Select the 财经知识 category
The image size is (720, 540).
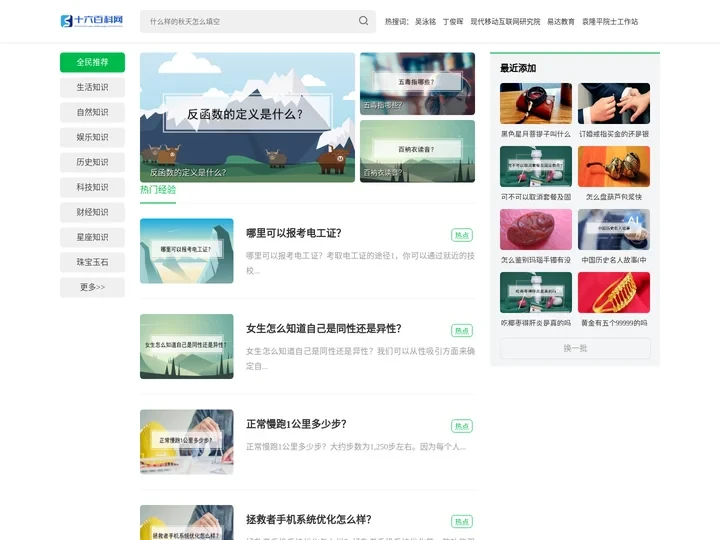92,212
